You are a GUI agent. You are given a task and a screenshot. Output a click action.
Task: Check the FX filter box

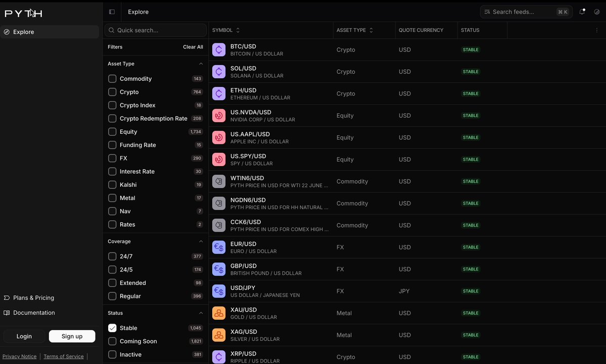click(112, 158)
